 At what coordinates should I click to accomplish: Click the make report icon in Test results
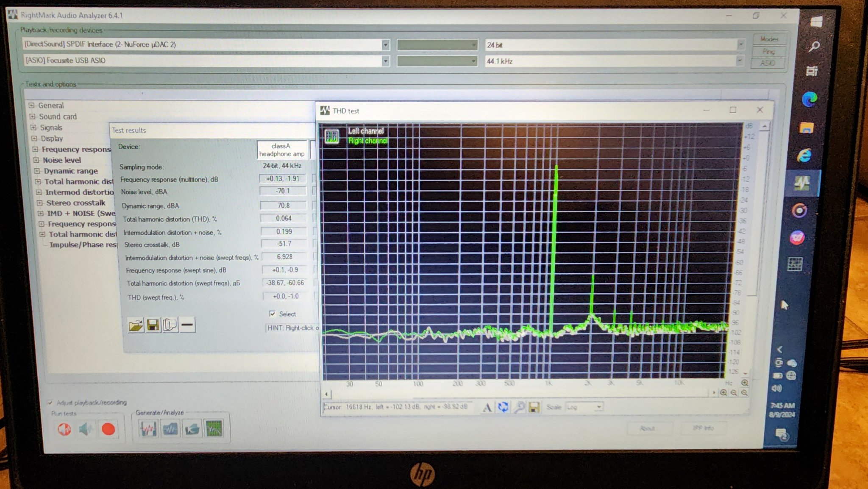coord(170,325)
